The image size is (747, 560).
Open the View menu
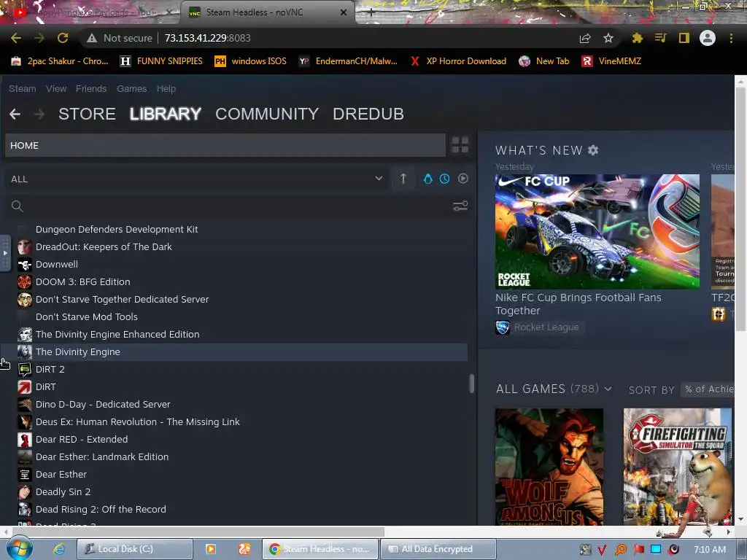pyautogui.click(x=56, y=88)
